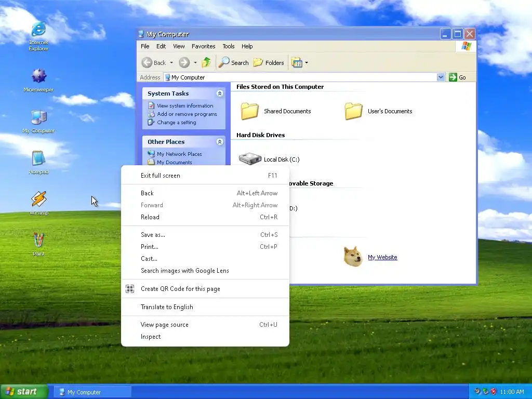This screenshot has width=532, height=399.
Task: Select Reload from the context menu
Action: 205,217
